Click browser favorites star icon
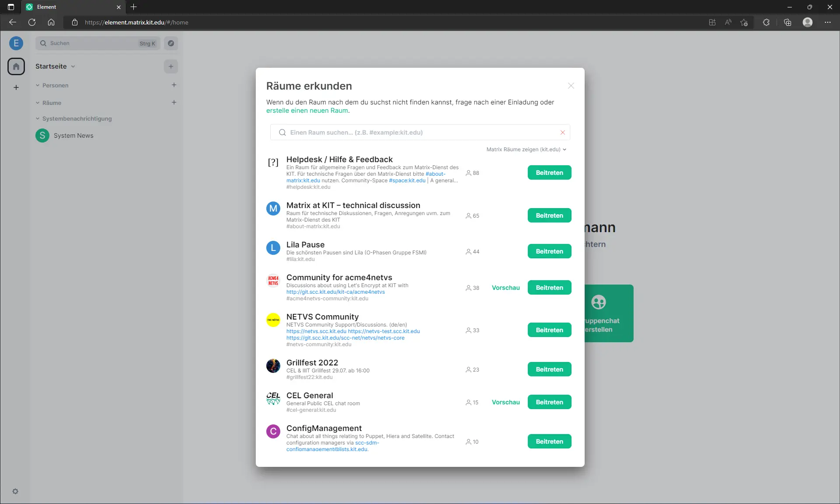The height and width of the screenshot is (504, 840). (x=744, y=22)
